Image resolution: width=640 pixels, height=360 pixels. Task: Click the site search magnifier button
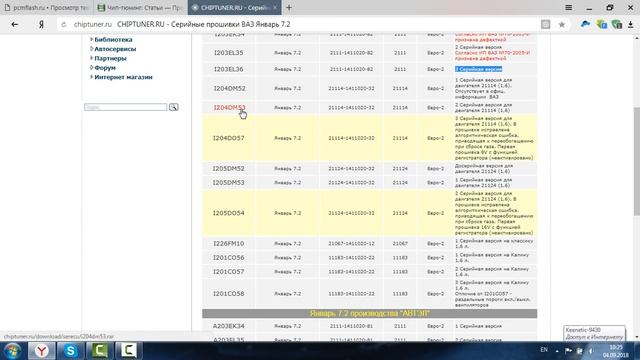173,107
